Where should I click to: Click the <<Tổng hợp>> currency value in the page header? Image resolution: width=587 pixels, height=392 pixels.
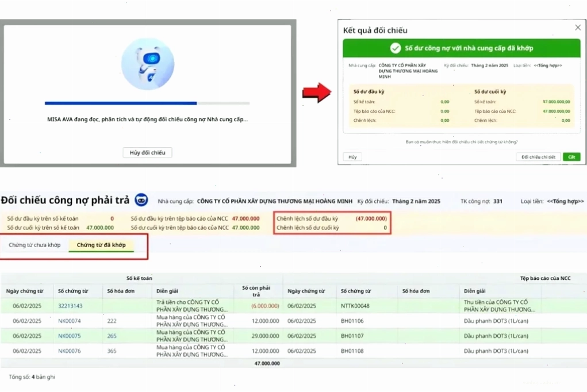(565, 201)
